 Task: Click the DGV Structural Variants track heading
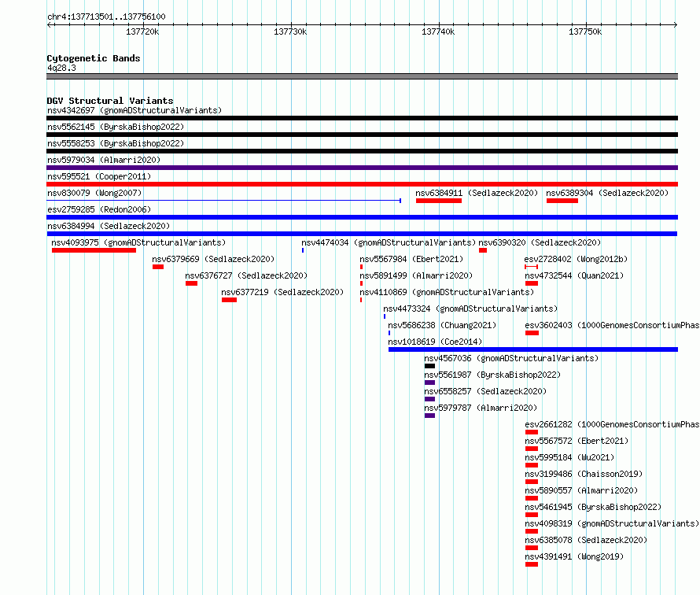point(110,101)
